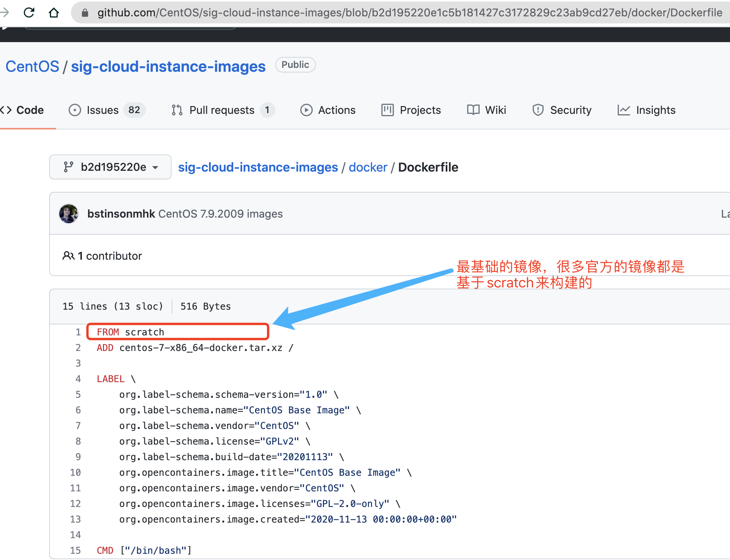The width and height of the screenshot is (730, 560).
Task: Reload the page with the browser refresh icon
Action: click(29, 12)
